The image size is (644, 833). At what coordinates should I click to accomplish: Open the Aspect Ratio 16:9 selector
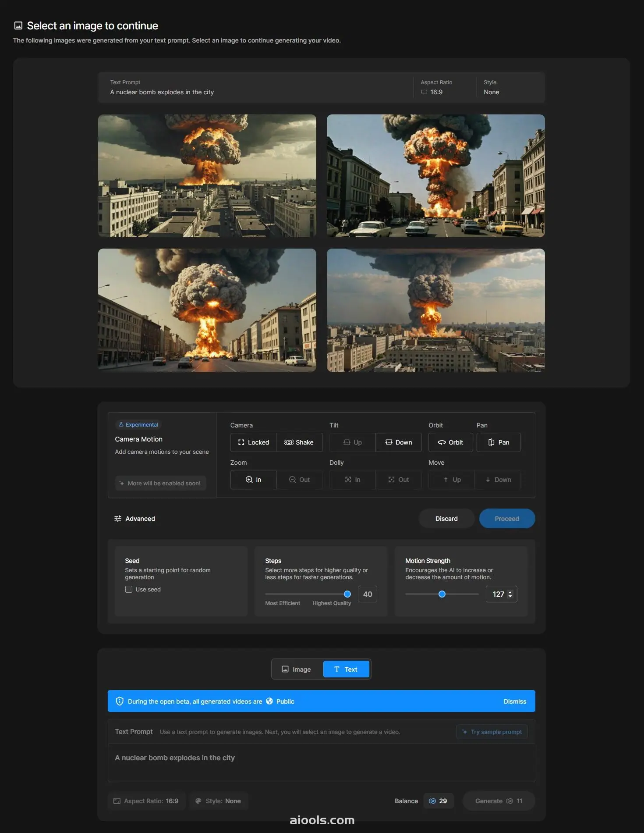coord(146,801)
